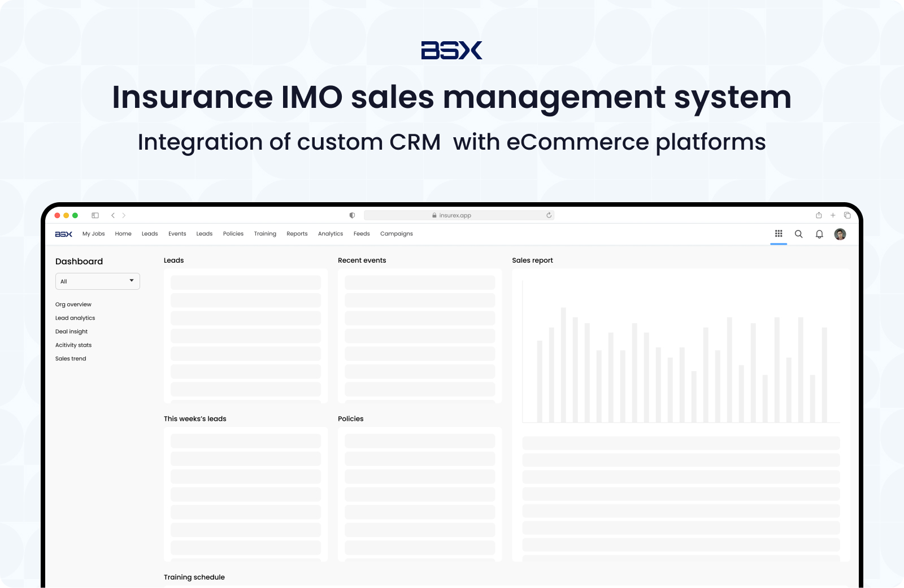Open a new tab with the plus icon
The image size is (904, 588).
coord(833,215)
